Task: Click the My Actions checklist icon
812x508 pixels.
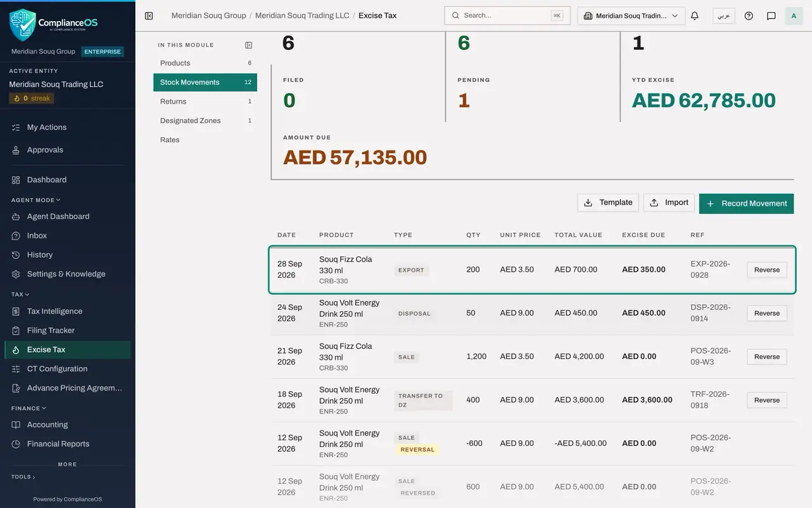Action: (16, 128)
